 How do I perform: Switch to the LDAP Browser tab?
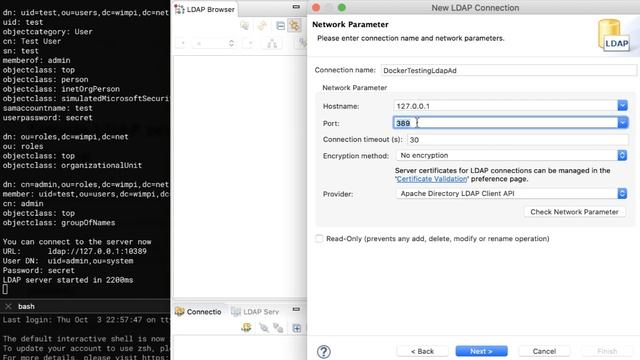point(205,9)
